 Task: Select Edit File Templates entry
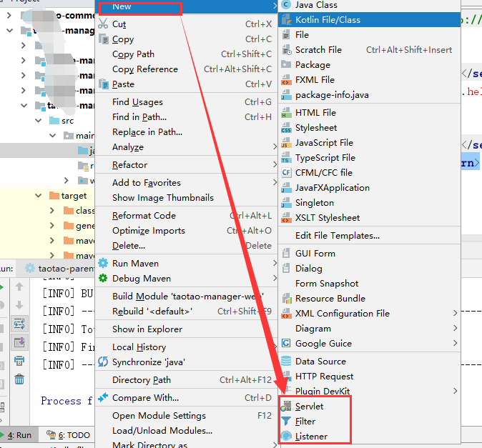(370, 236)
